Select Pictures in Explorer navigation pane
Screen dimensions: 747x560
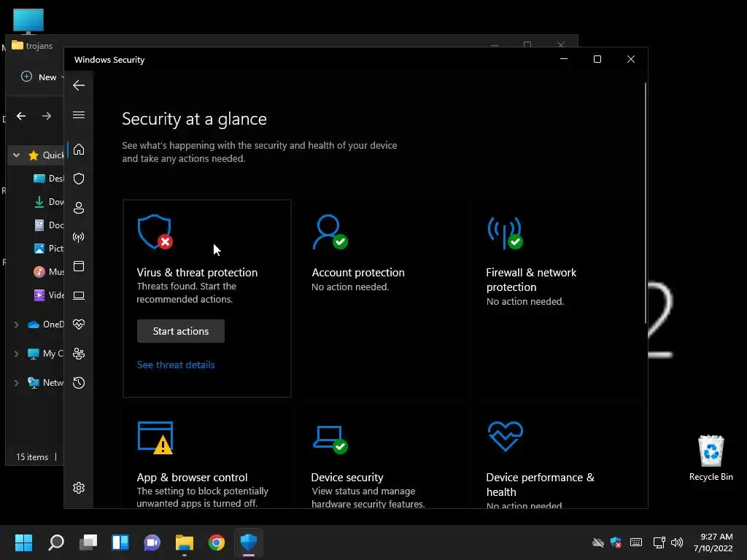47,249
